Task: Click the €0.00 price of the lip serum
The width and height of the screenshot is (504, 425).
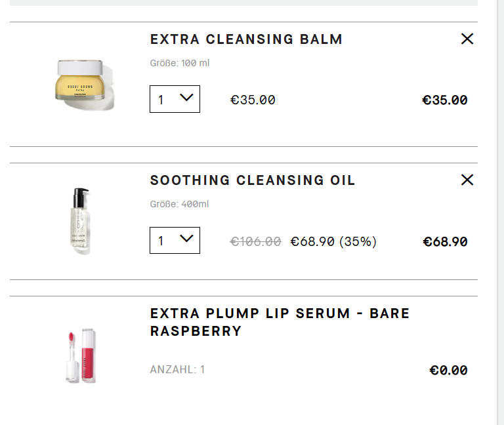Action: tap(448, 371)
